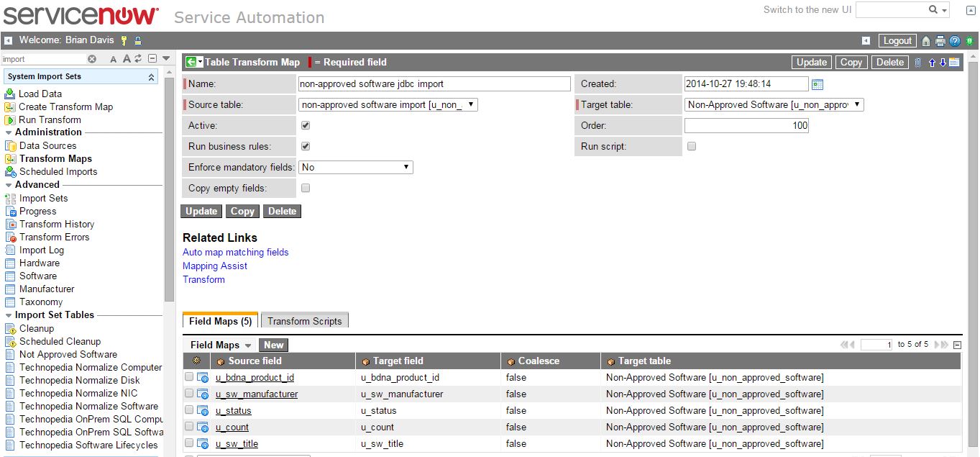Open the Created date calendar picker

click(x=818, y=84)
